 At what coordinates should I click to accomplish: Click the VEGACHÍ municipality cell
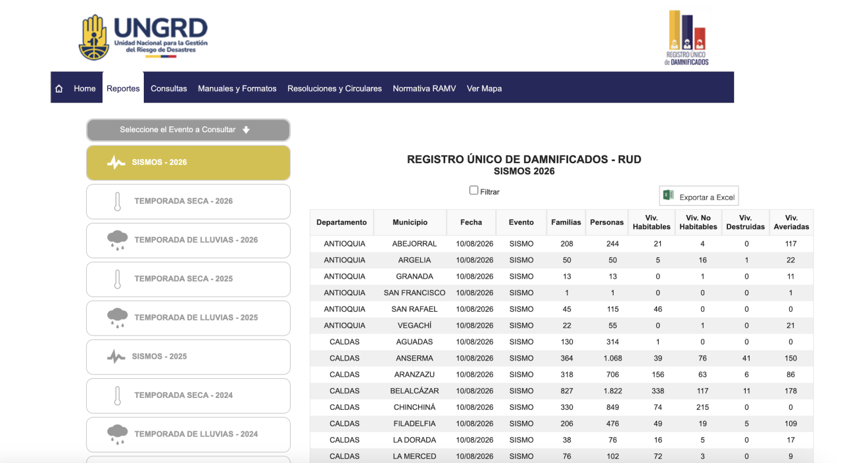click(414, 326)
